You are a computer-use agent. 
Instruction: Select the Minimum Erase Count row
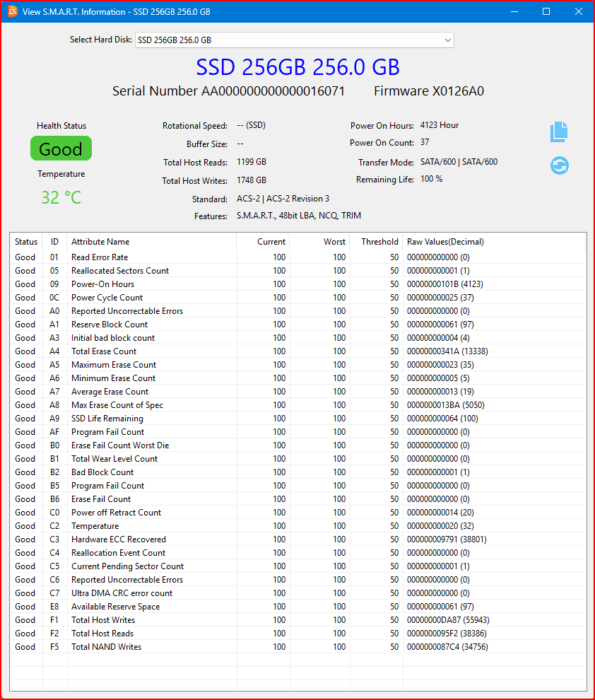(x=298, y=378)
